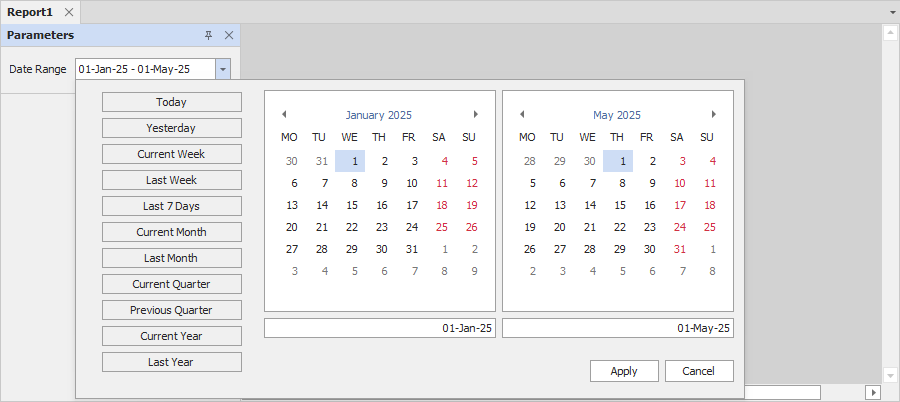Click the start date field 01-Jan-25

coord(379,328)
